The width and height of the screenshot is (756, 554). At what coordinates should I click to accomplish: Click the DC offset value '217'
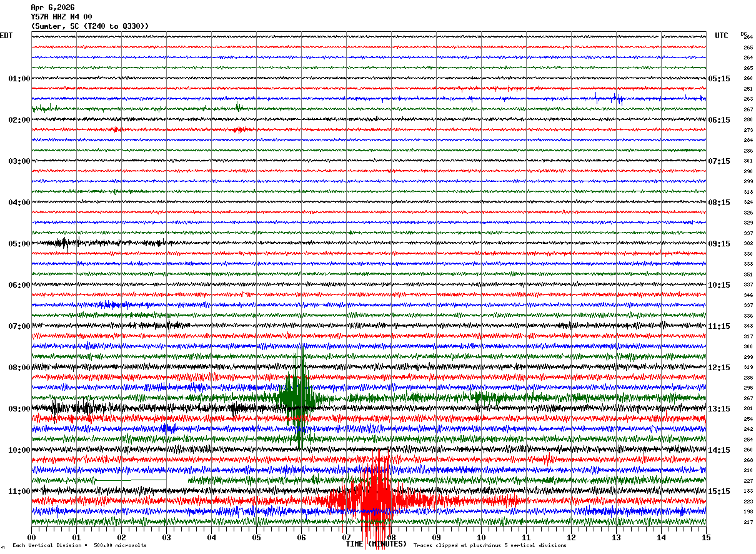748,522
